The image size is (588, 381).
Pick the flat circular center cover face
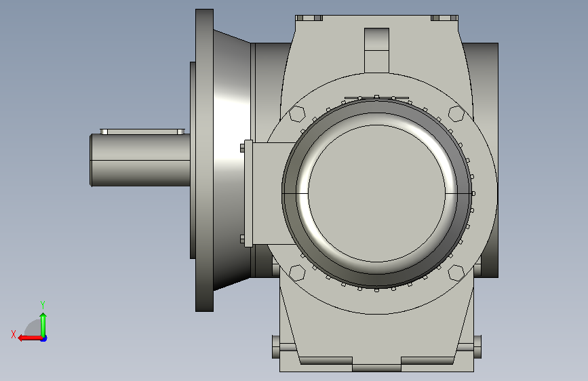(x=376, y=193)
